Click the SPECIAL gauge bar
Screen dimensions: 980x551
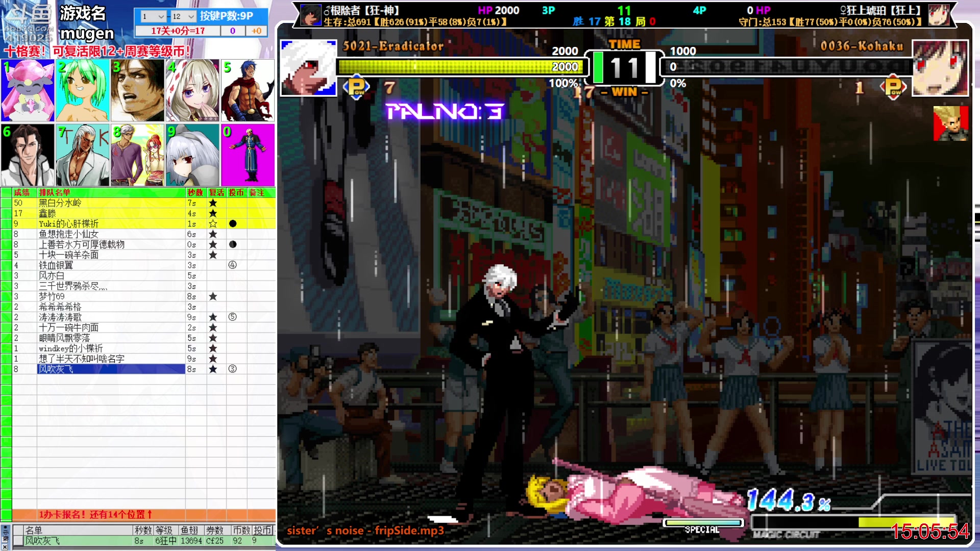703,523
